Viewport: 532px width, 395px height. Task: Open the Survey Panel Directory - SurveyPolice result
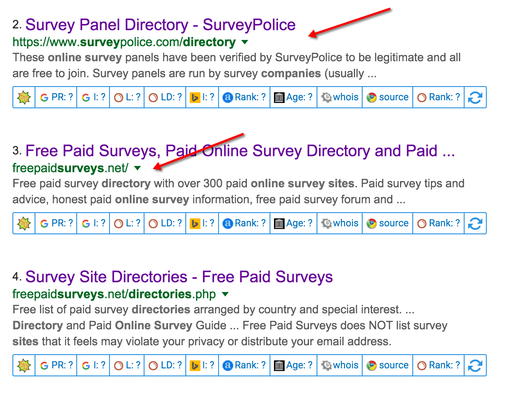[x=160, y=24]
